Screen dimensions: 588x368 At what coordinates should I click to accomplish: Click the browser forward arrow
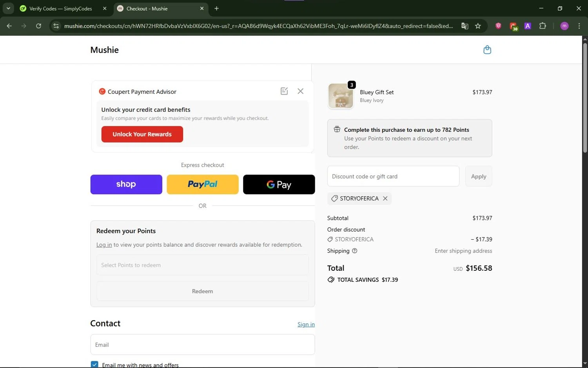24,26
